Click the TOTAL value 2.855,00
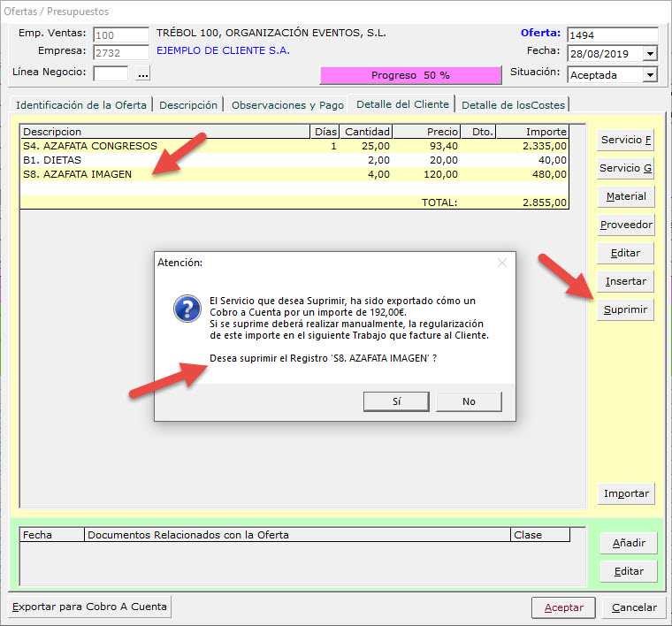 545,202
